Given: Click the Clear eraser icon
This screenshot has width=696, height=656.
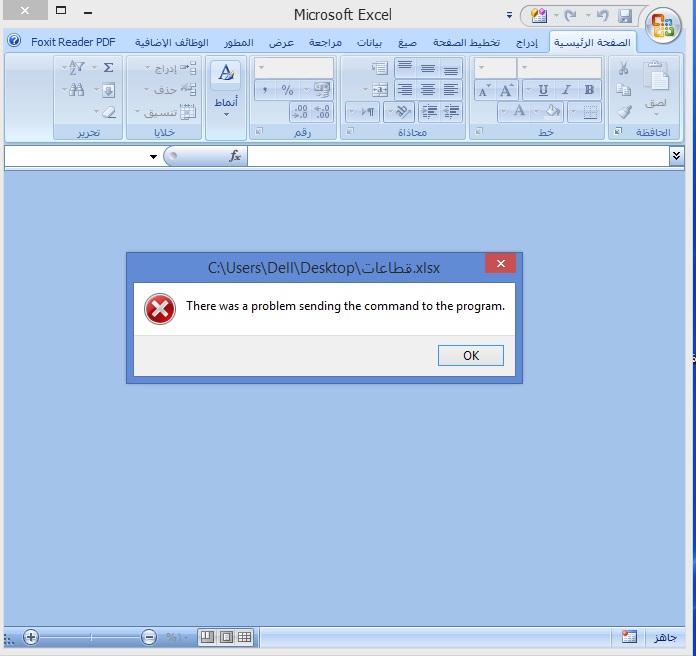Looking at the screenshot, I should coord(109,112).
